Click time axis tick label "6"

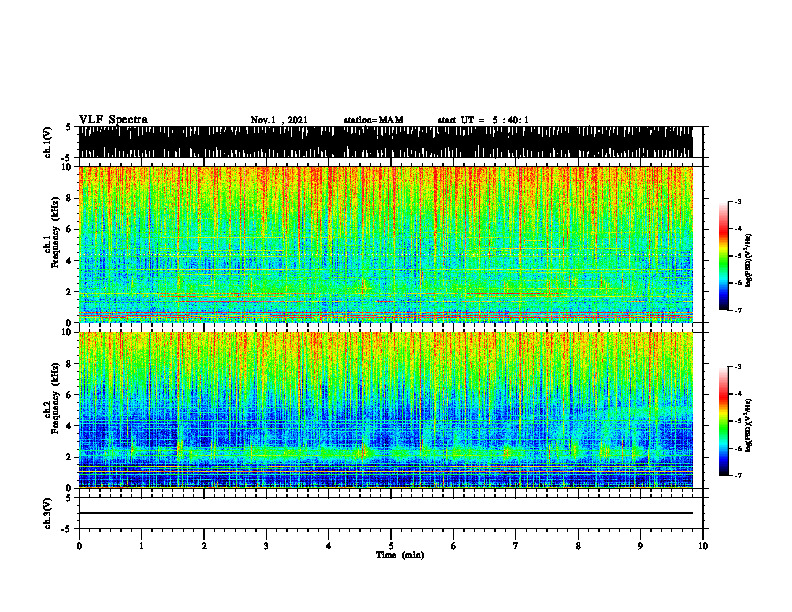pos(454,546)
